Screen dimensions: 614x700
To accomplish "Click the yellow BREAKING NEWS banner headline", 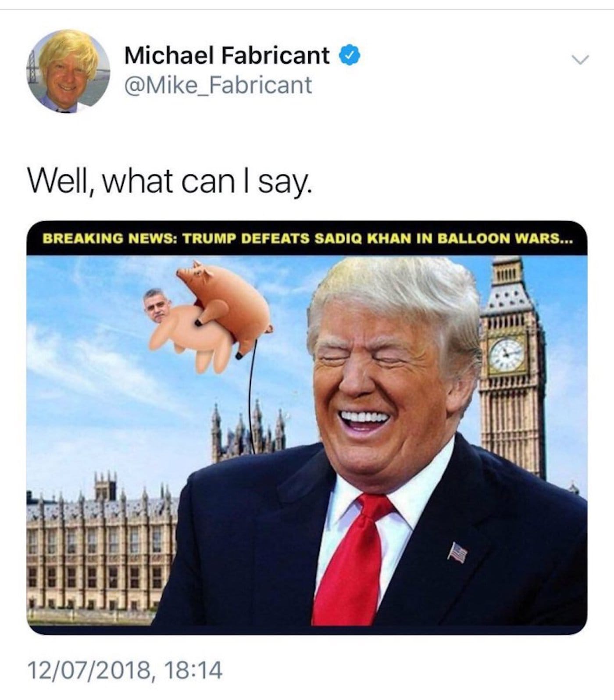I will tap(307, 239).
